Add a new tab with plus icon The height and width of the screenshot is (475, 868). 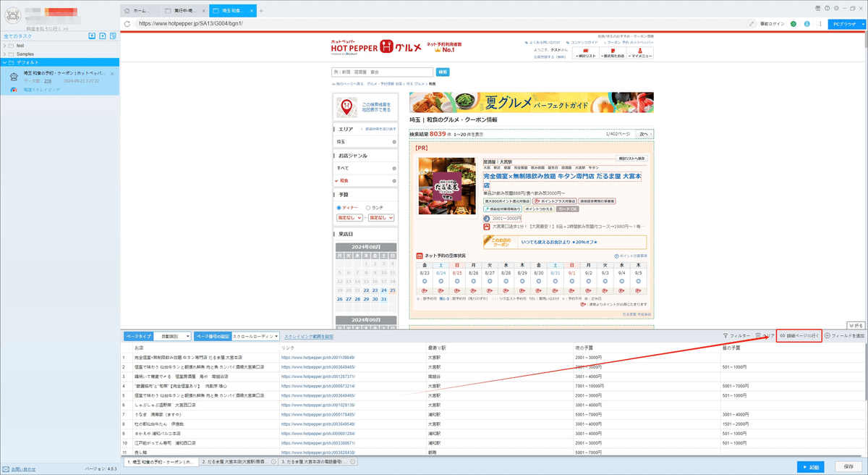point(261,11)
